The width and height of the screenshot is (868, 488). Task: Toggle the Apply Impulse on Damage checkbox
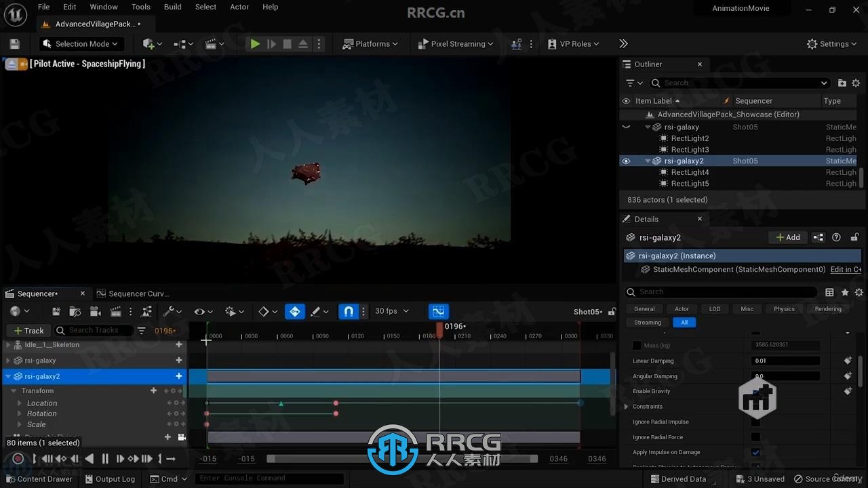click(755, 452)
